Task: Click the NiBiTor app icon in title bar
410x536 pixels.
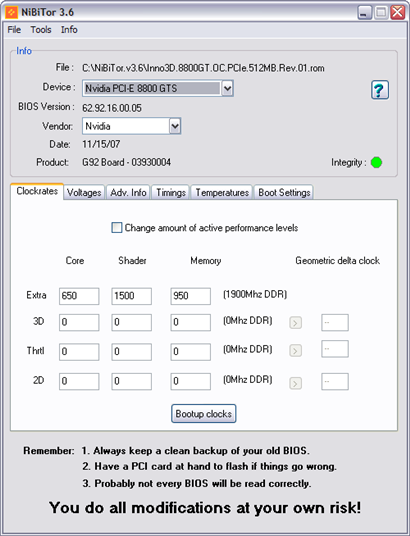Action: point(12,12)
